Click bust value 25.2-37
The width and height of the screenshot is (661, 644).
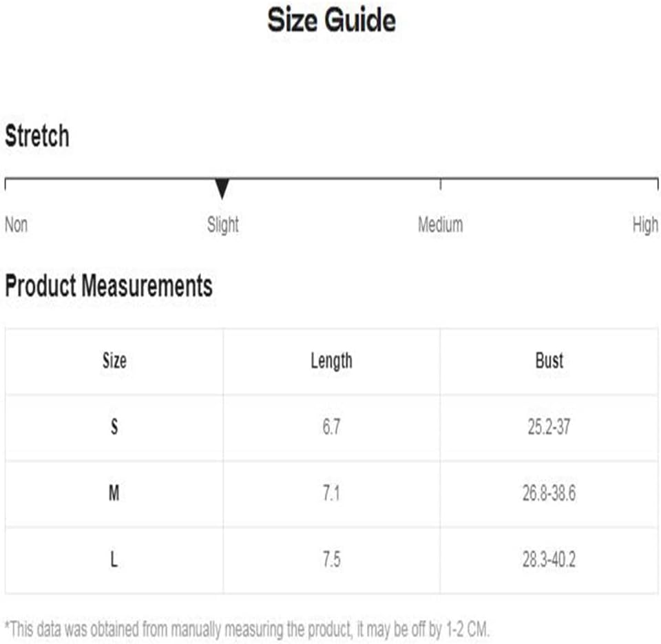549,427
